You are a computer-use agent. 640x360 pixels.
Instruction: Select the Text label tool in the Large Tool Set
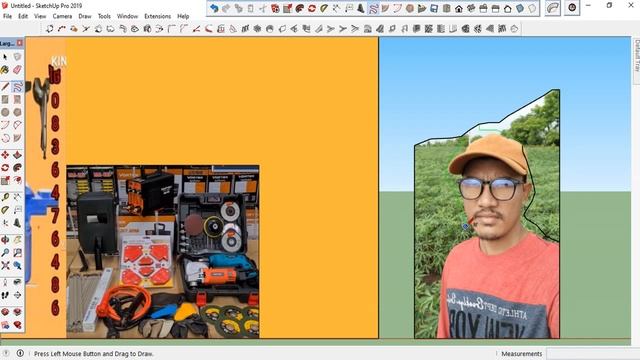pos(17,210)
